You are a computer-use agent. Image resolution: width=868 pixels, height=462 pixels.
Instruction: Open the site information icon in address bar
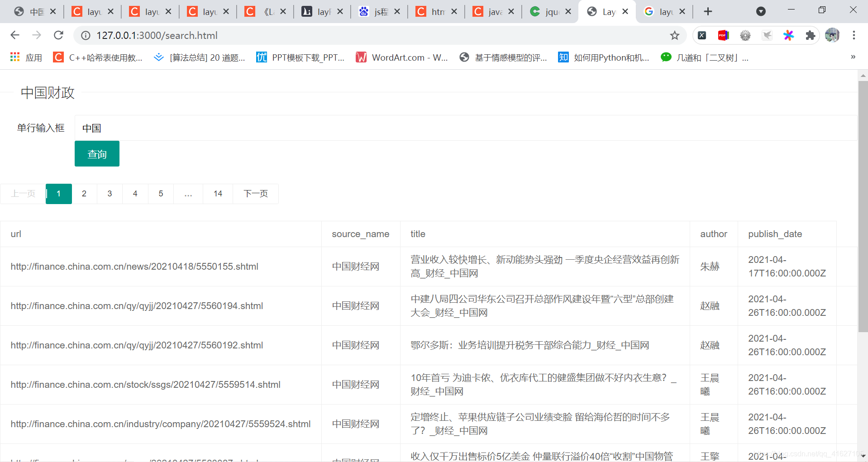coord(86,35)
